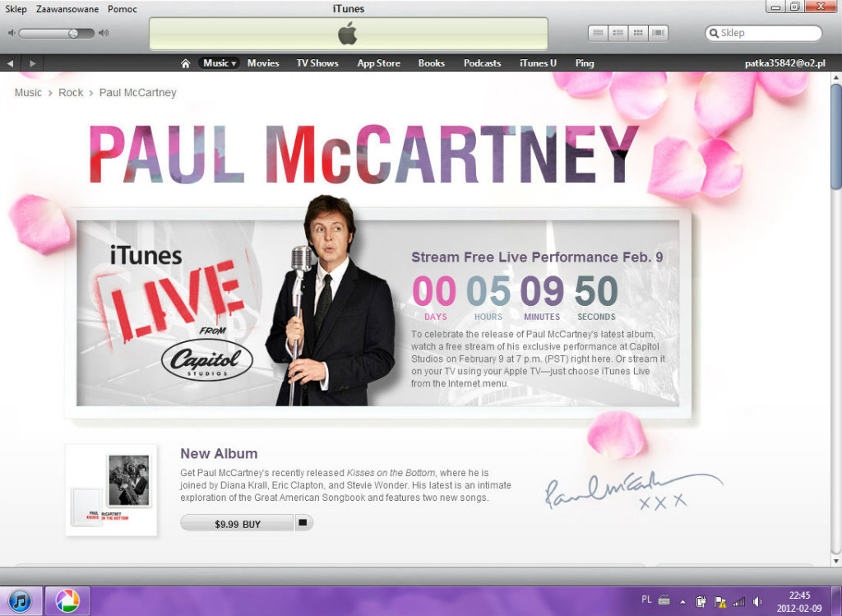Click the Apple logo status display

point(348,33)
